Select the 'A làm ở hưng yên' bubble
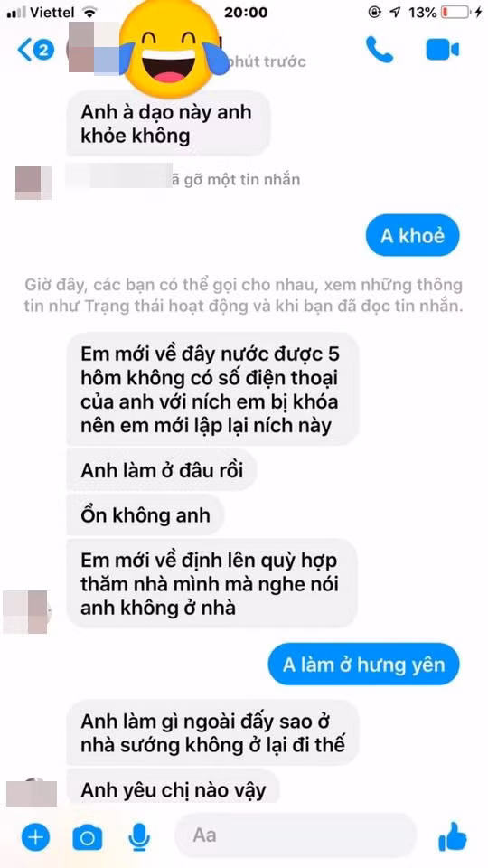The width and height of the screenshot is (488, 868). (x=363, y=665)
